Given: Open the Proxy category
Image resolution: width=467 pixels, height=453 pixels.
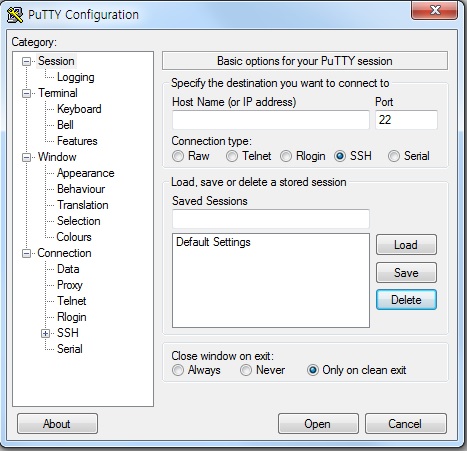Looking at the screenshot, I should [70, 285].
